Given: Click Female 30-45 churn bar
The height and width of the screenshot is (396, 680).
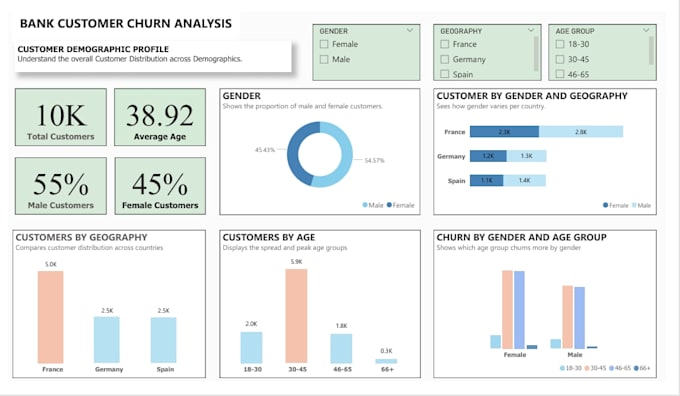Looking at the screenshot, I should pos(507,310).
